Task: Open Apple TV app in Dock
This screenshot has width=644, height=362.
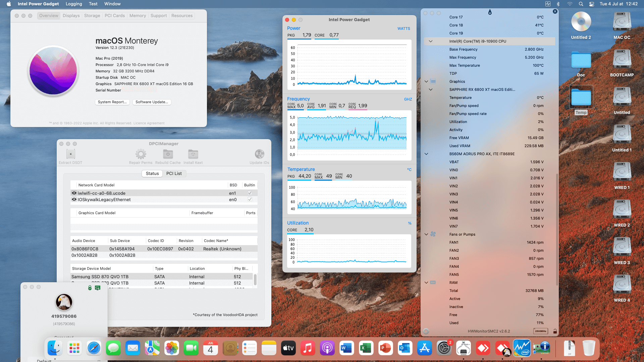Action: [288, 348]
